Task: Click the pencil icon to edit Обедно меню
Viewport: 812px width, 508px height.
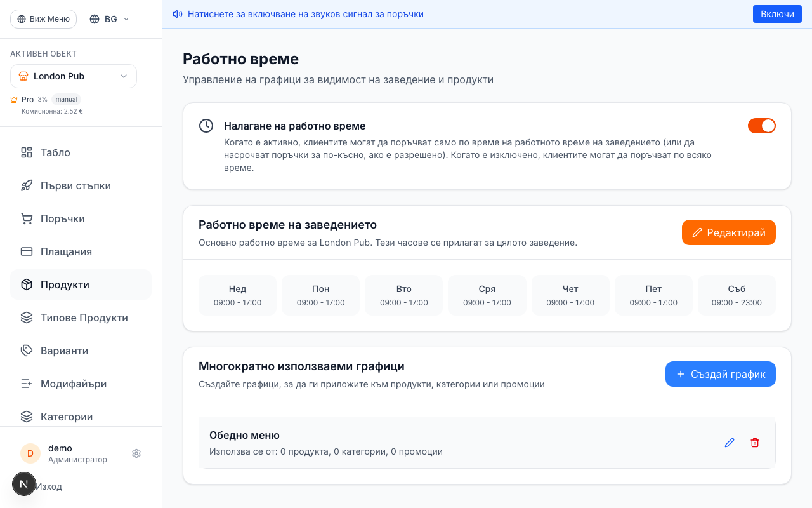Action: tap(729, 443)
